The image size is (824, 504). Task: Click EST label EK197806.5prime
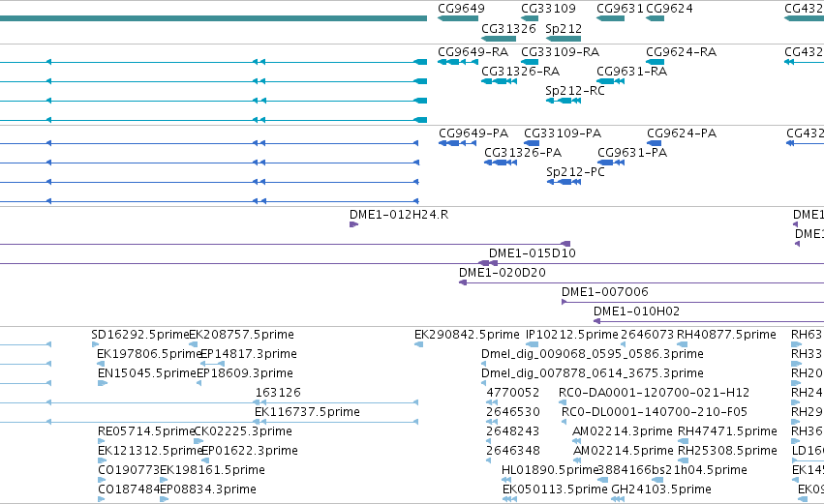click(149, 354)
